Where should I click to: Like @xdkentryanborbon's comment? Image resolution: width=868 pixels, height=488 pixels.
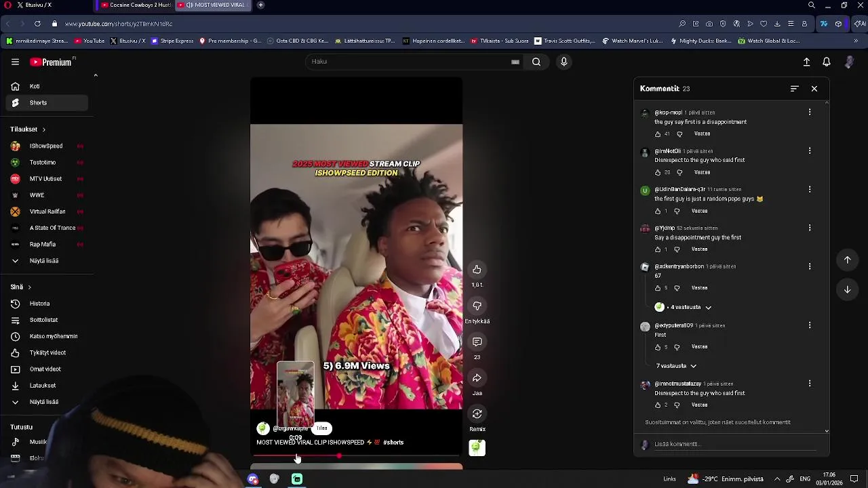click(658, 288)
